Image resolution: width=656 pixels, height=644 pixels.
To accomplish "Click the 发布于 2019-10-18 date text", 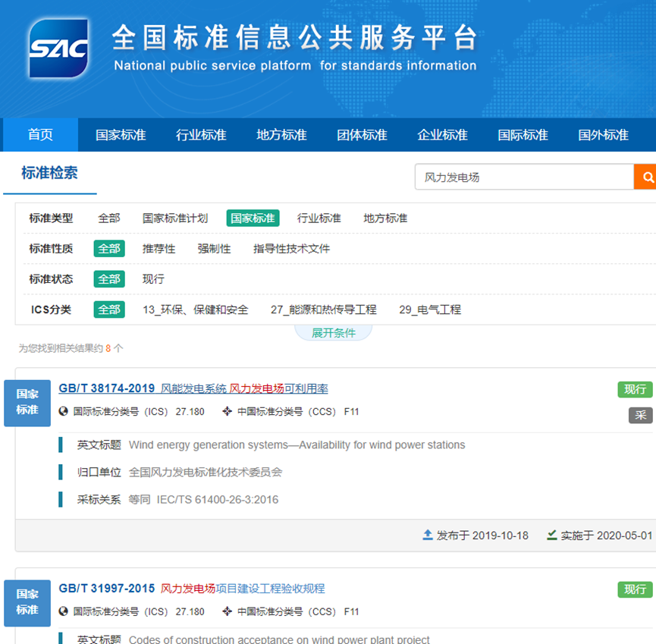I will [x=482, y=536].
